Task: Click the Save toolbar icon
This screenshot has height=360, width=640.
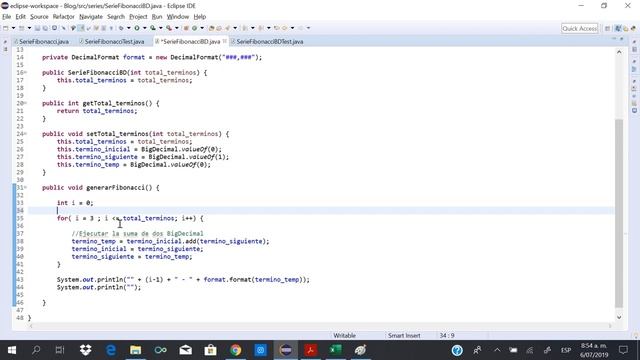Action: coord(37,28)
